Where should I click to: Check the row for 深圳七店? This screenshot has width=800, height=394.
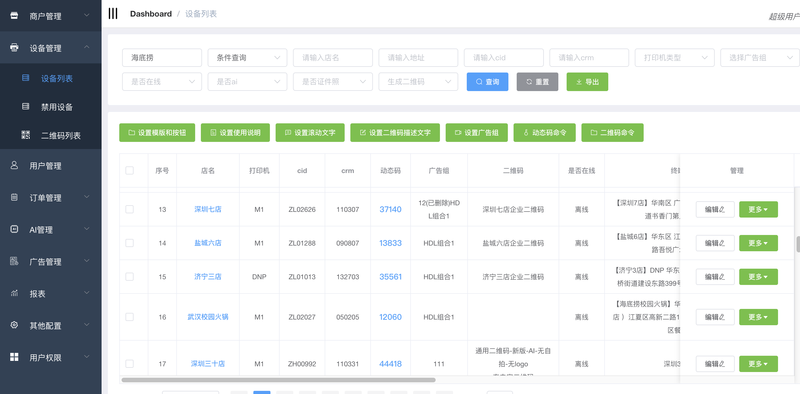tap(130, 209)
